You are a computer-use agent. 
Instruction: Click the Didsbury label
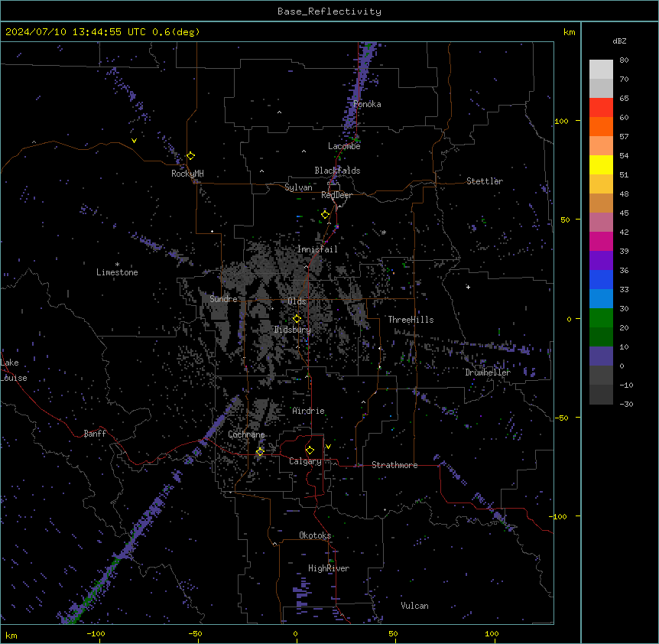click(293, 330)
